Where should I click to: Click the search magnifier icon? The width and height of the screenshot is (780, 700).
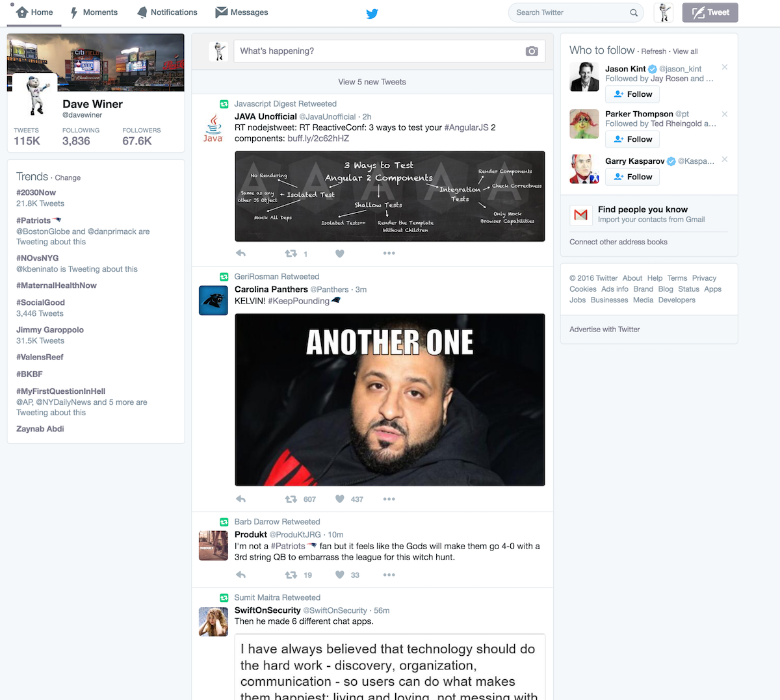tap(634, 12)
